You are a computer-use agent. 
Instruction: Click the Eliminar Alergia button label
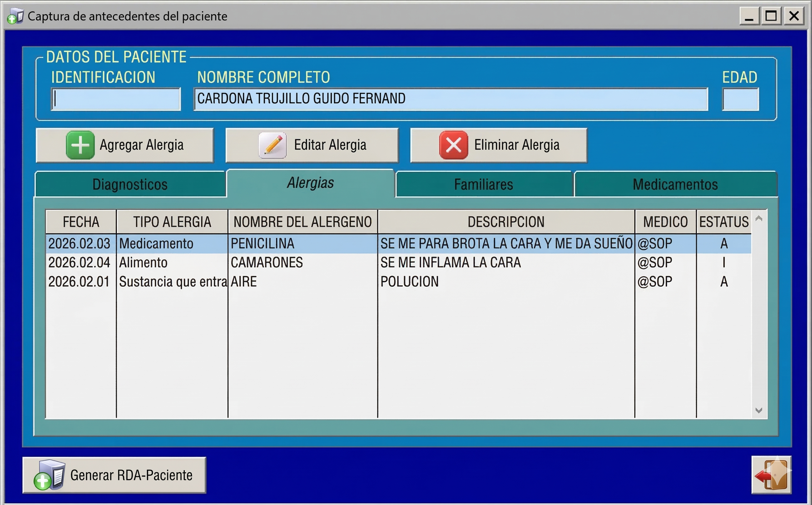coord(516,145)
